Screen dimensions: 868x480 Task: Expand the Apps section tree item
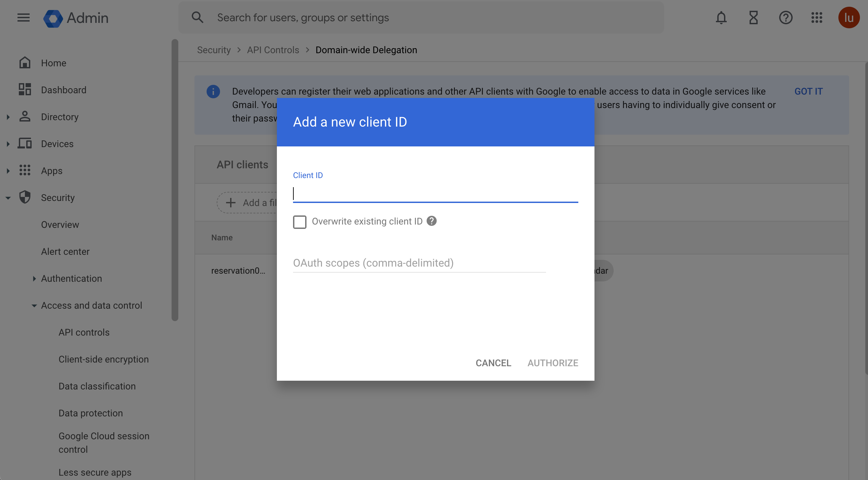[9, 171]
